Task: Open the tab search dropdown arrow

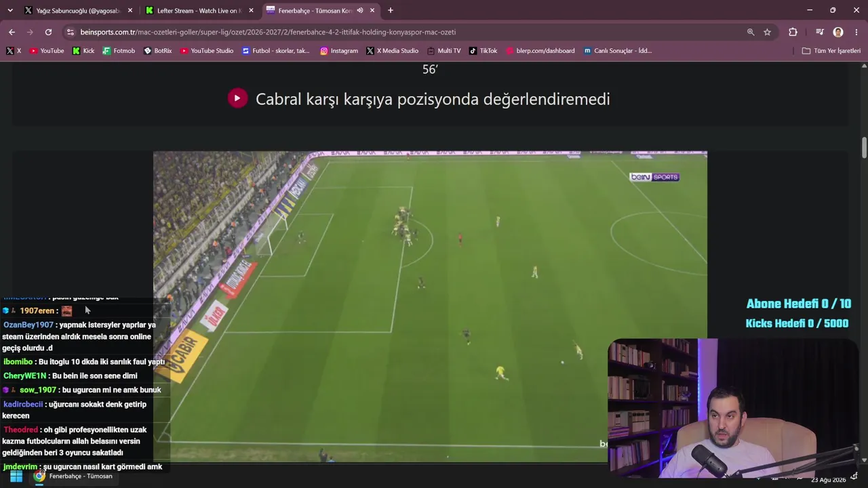Action: pyautogui.click(x=9, y=10)
